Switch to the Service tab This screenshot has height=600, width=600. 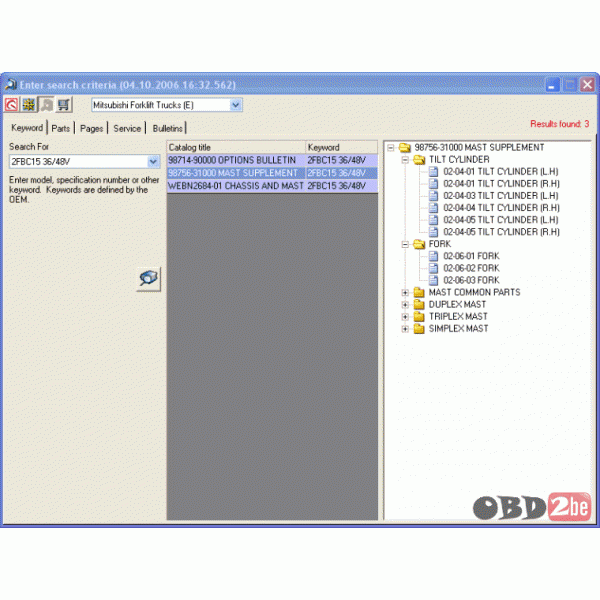click(127, 128)
